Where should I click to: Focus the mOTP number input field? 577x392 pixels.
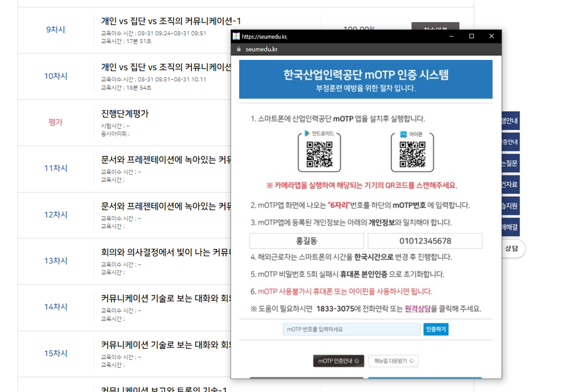[351, 329]
